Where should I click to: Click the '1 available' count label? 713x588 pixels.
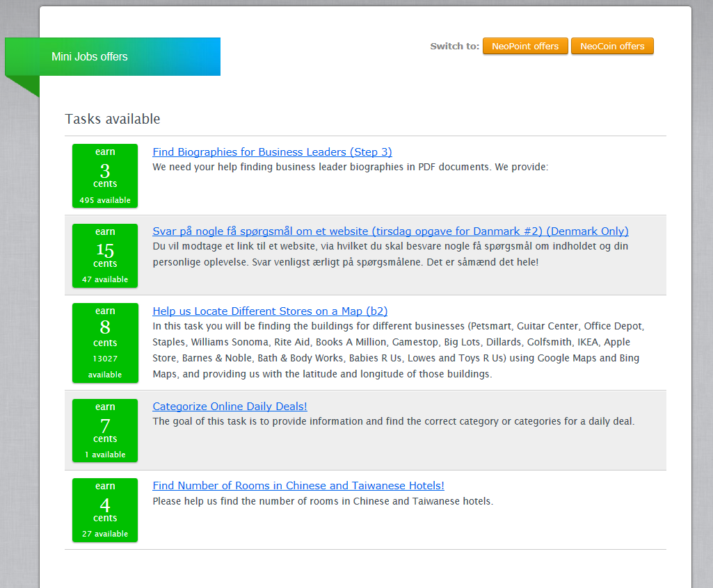click(x=105, y=455)
